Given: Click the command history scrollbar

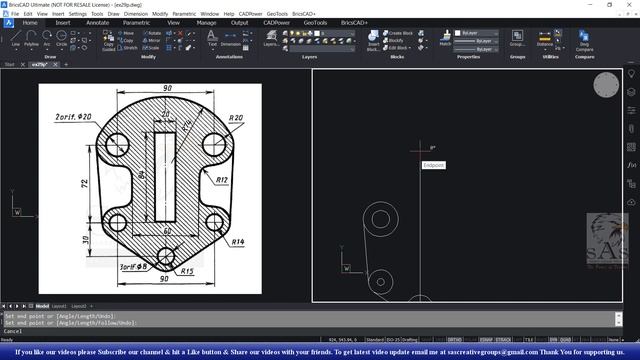Looking at the screenshot, I should coord(619,319).
